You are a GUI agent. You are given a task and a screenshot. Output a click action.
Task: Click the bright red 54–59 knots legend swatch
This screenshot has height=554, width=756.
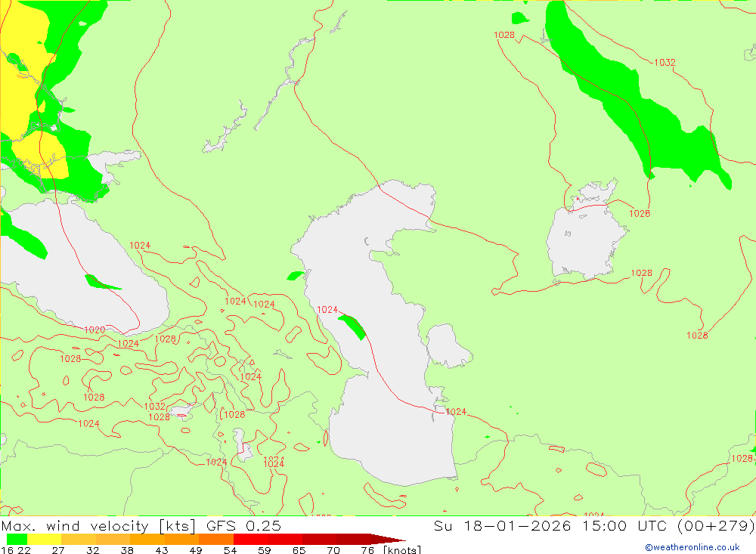pyautogui.click(x=250, y=539)
